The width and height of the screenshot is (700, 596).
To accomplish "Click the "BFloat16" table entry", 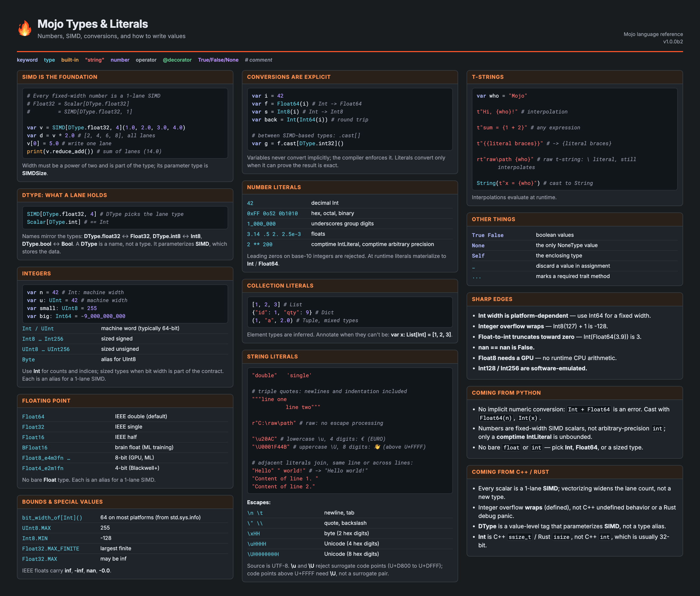I will [x=35, y=448].
